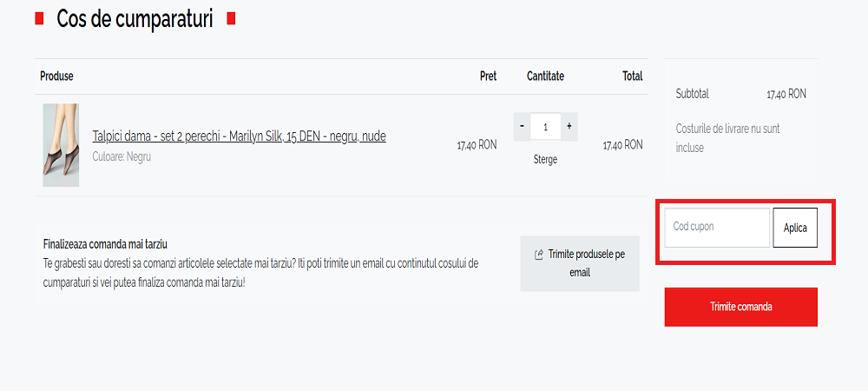Click the Cantitate column header
Viewport: 868px width, 391px height.
point(545,76)
